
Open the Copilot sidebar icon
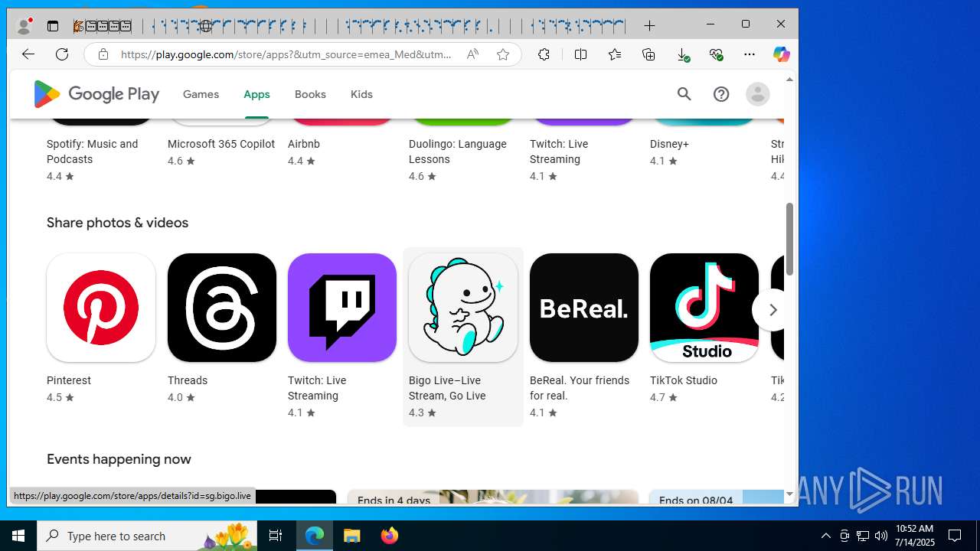(x=781, y=54)
